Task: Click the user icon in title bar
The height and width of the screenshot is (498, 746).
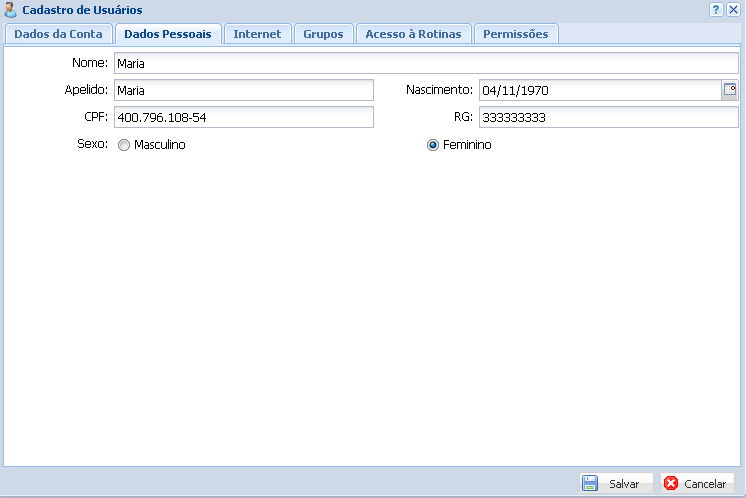Action: point(11,10)
